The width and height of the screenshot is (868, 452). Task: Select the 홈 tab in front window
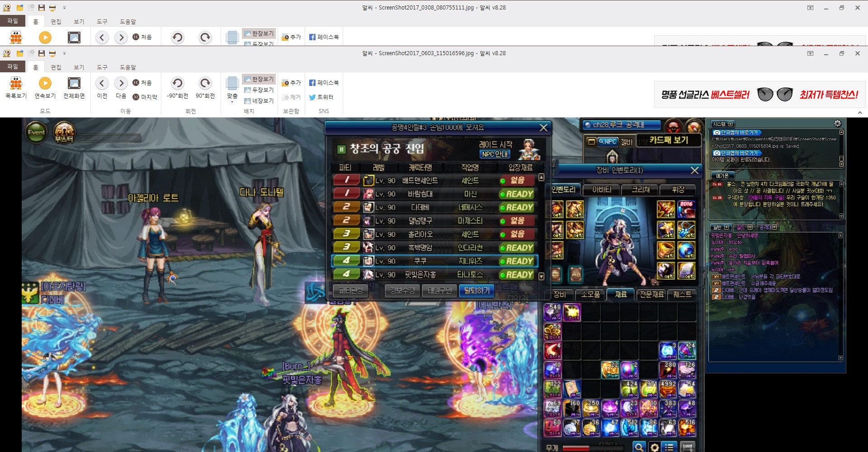click(x=36, y=67)
